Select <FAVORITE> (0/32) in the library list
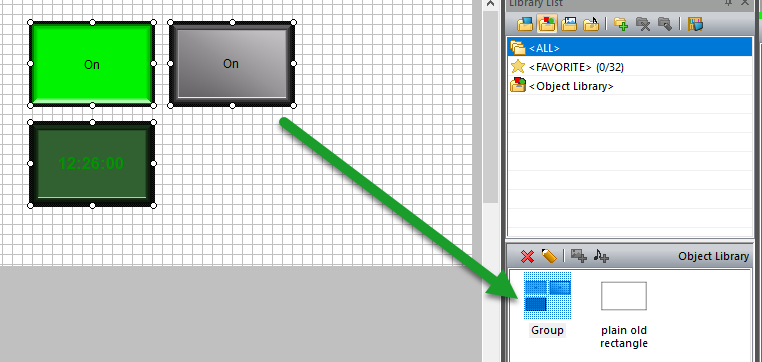 pyautogui.click(x=630, y=67)
